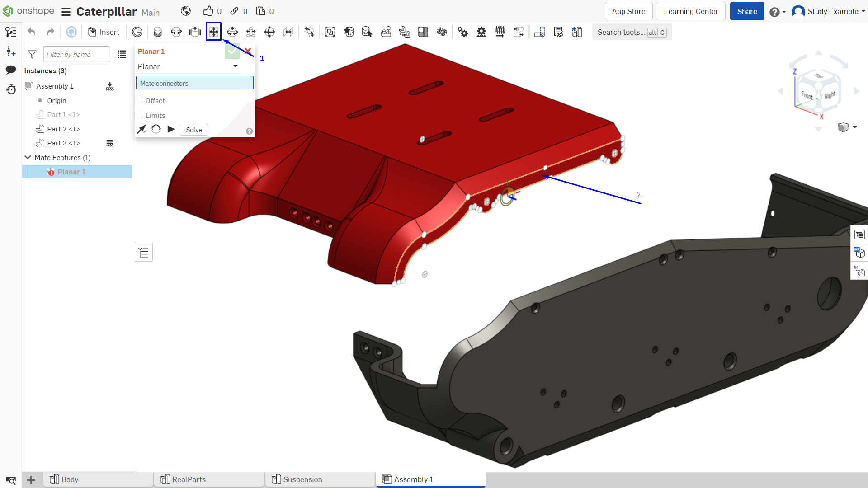868x488 pixels.
Task: Enable the Offset checkbox
Action: click(x=140, y=100)
